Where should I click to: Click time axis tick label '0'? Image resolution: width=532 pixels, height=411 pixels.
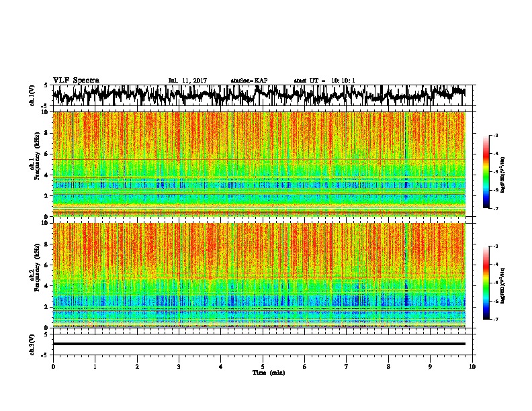[x=53, y=367]
